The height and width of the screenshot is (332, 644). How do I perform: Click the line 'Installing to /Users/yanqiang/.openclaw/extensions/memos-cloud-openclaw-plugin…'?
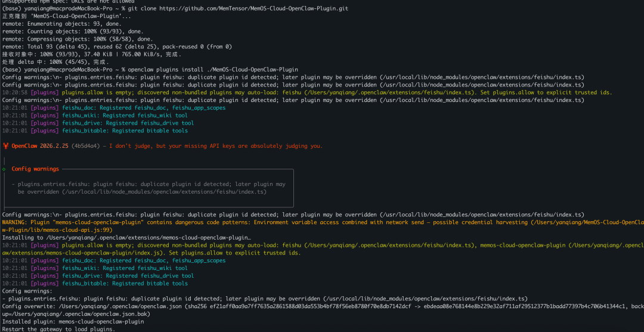point(126,238)
